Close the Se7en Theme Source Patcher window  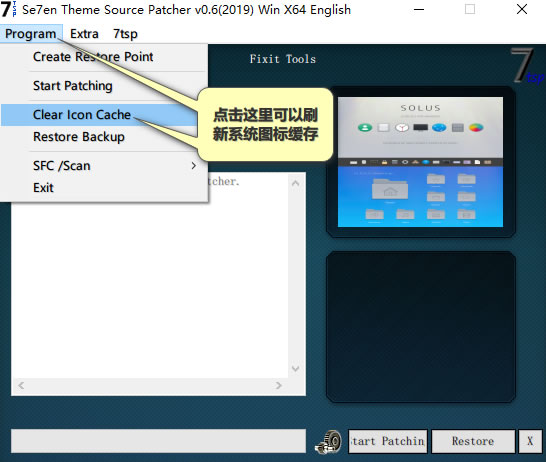(522, 9)
